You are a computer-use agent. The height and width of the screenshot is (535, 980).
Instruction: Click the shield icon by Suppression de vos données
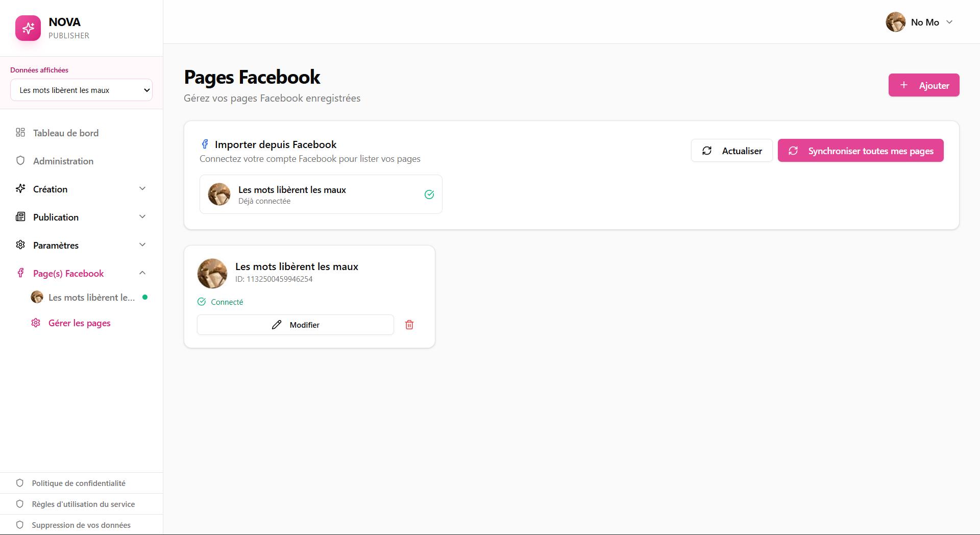tap(20, 525)
